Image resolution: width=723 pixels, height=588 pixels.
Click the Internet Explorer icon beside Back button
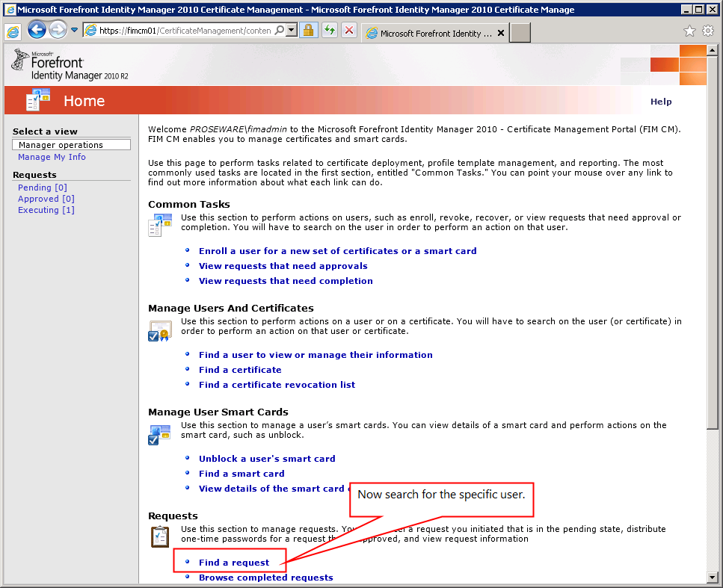13,31
